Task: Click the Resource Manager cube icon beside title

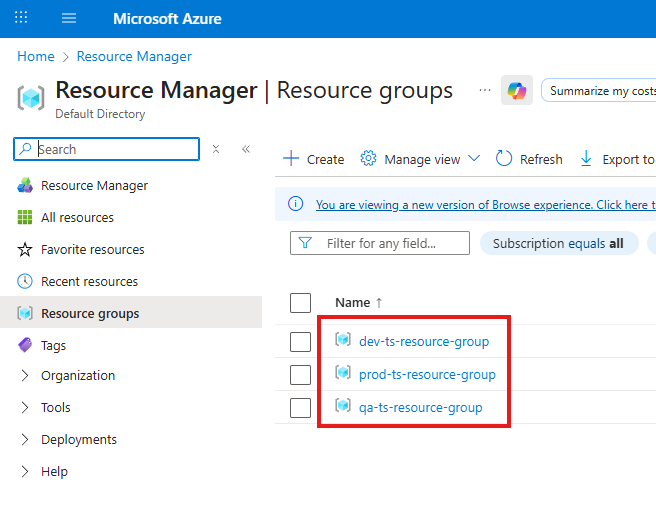Action: tap(31, 97)
